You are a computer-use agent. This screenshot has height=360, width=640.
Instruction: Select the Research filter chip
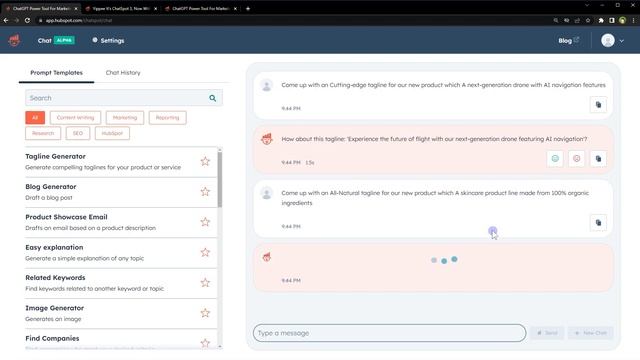pos(43,133)
